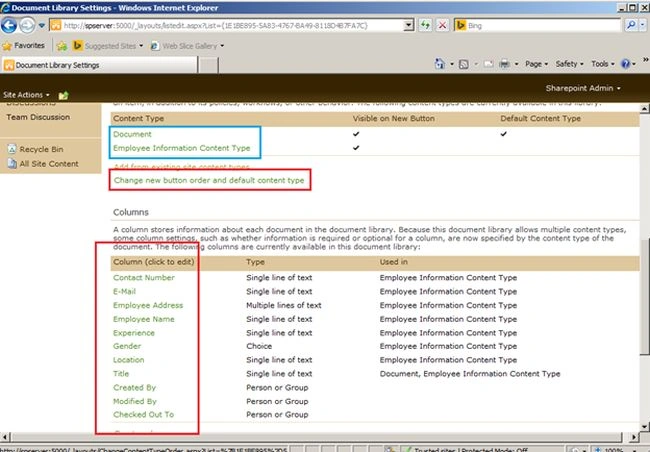Click the Navigate Up folder icon
650x452 pixels.
[x=63, y=96]
